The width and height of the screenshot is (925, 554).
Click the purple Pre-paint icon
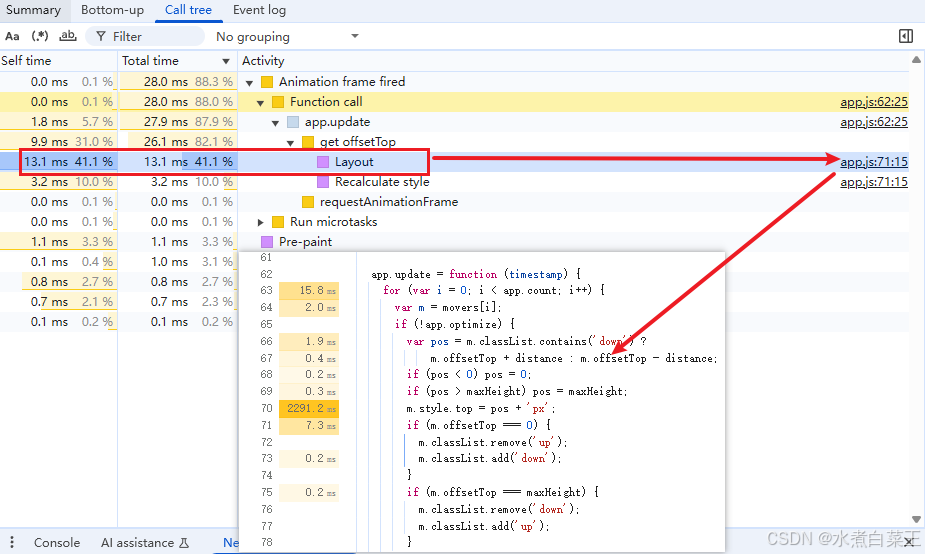tap(267, 242)
